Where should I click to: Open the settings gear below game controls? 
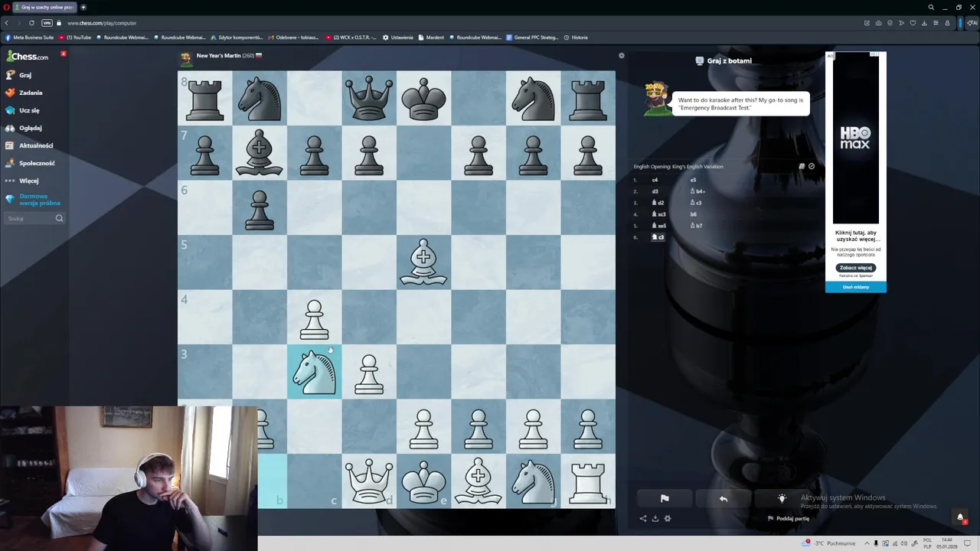(668, 518)
